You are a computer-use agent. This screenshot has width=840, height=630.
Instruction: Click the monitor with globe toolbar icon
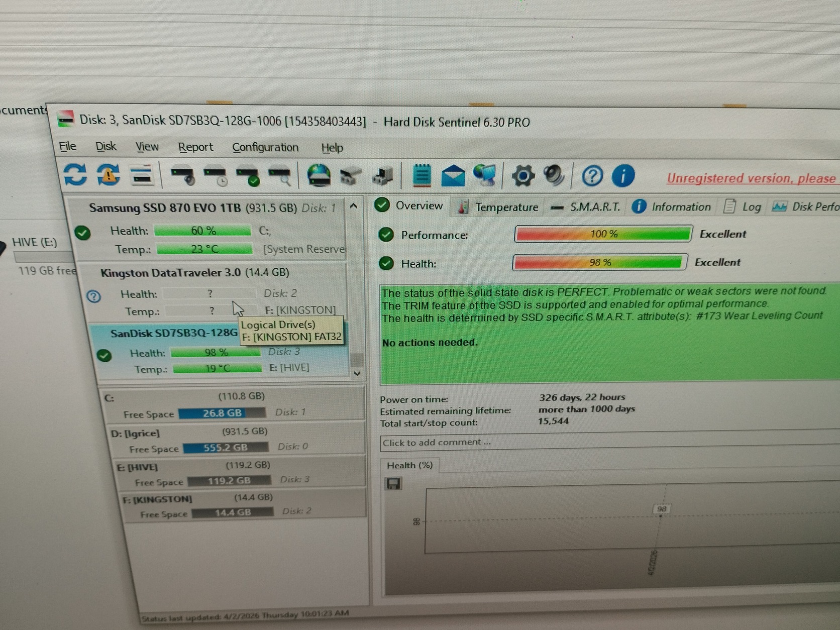pos(484,176)
